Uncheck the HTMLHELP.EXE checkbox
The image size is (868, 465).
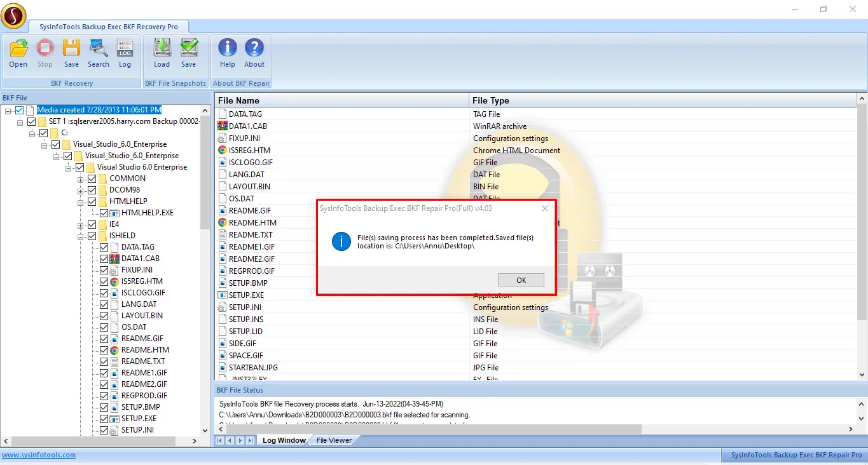[x=104, y=213]
